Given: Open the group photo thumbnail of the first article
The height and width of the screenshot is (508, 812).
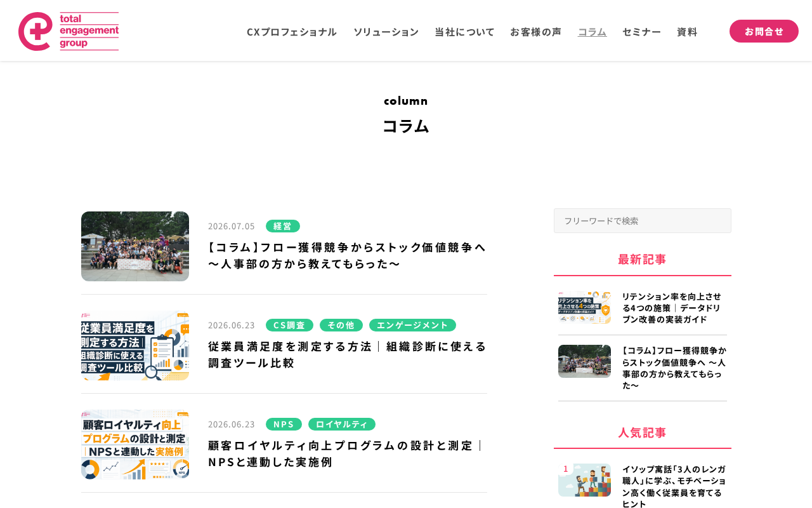Looking at the screenshot, I should [135, 246].
